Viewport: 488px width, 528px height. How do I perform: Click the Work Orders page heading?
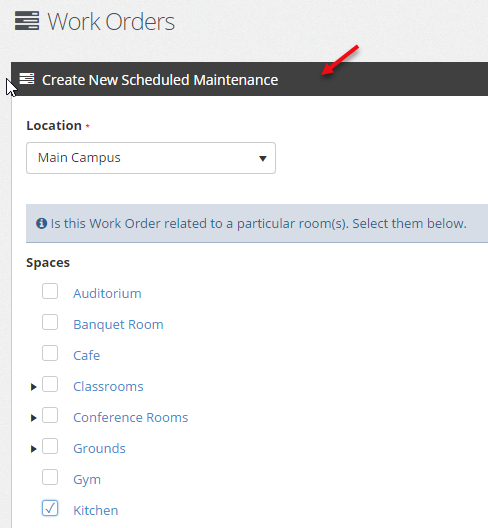(111, 22)
